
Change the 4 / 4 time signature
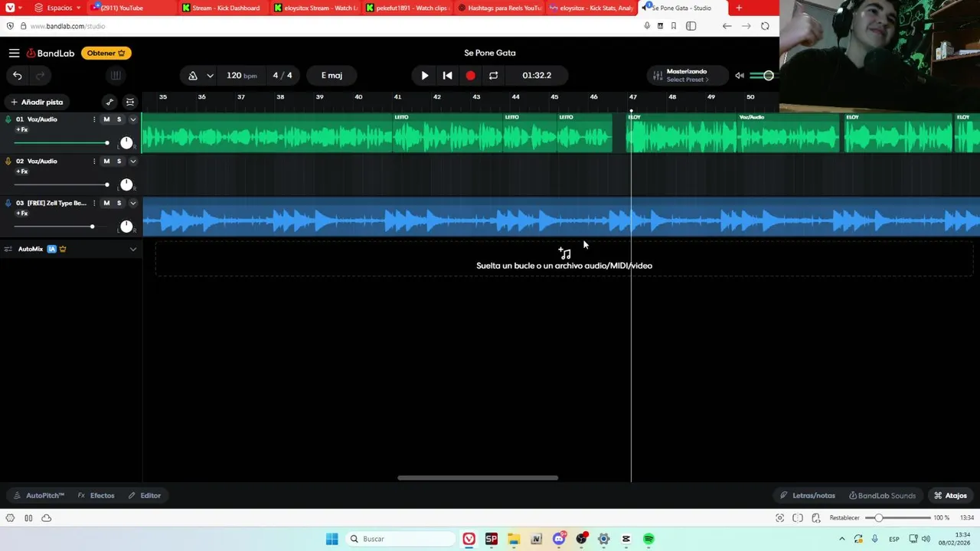point(283,75)
